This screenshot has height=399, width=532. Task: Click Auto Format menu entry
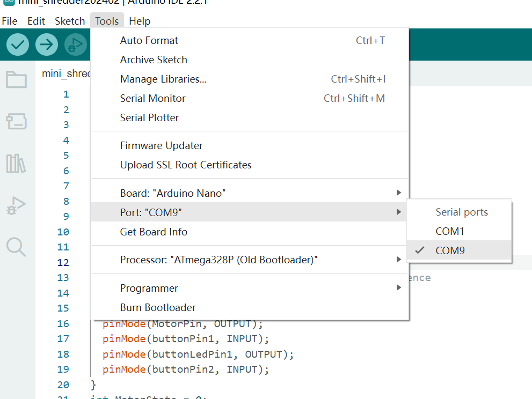(x=149, y=40)
